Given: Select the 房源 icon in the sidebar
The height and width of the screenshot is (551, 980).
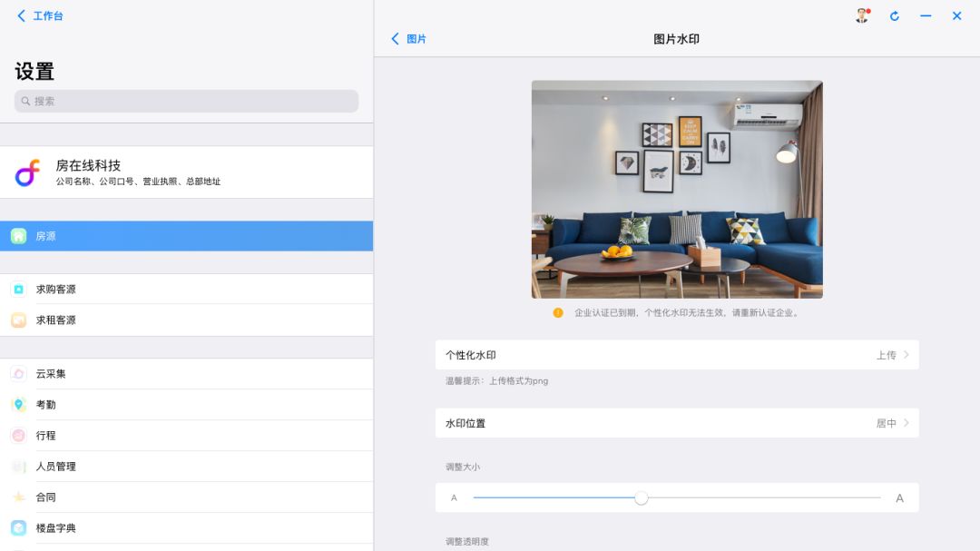Looking at the screenshot, I should tap(19, 236).
